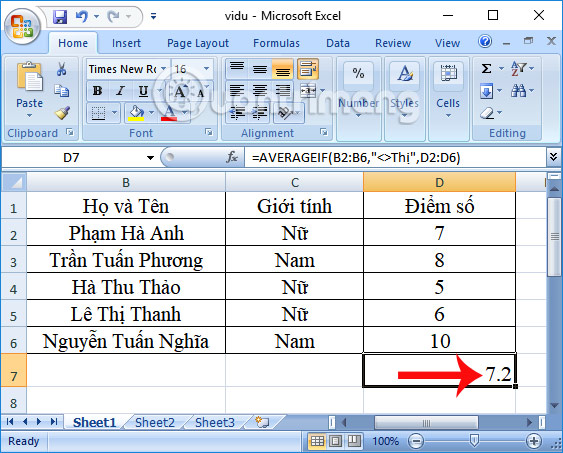
Task: Click the 100% zoom level button
Action: point(386,441)
